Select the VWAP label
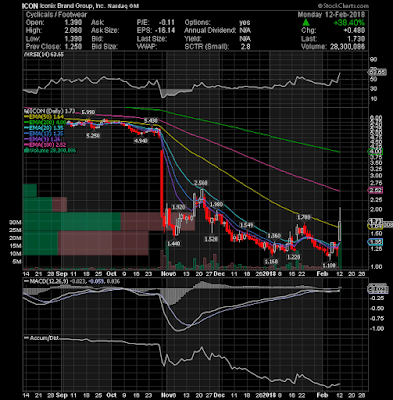393x400 pixels. [147, 47]
